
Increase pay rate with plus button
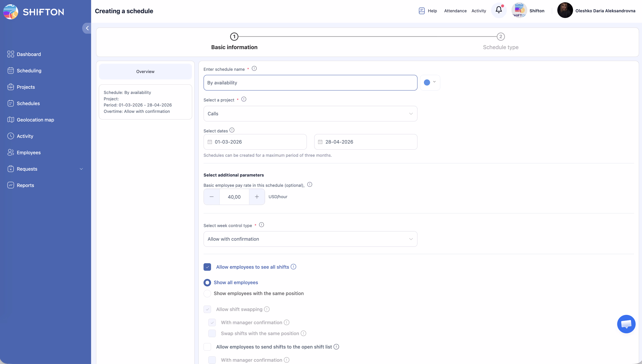257,197
